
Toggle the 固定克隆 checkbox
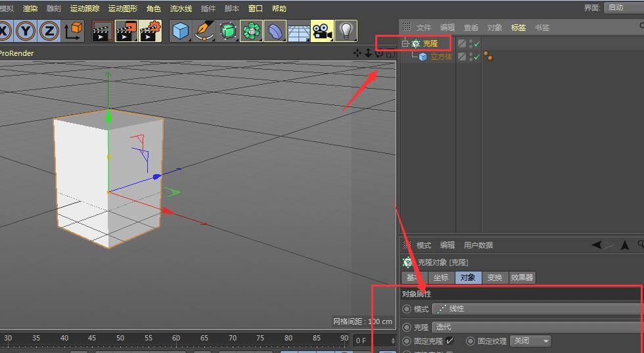pos(449,341)
